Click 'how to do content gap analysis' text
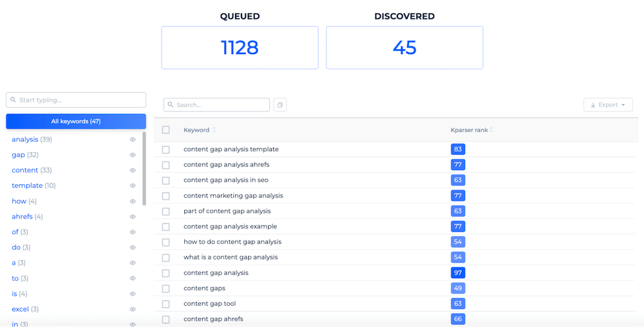644x327 pixels. coord(232,242)
